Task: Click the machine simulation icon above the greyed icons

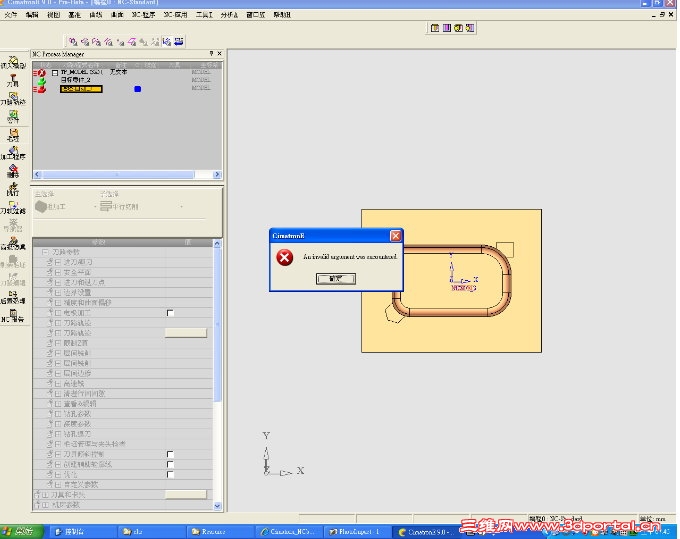Action: pyautogui.click(x=13, y=243)
